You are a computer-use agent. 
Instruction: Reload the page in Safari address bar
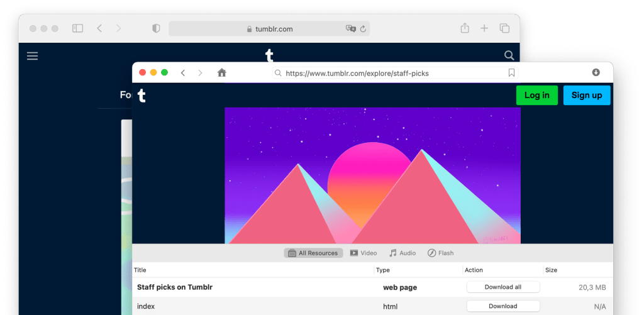[x=363, y=29]
